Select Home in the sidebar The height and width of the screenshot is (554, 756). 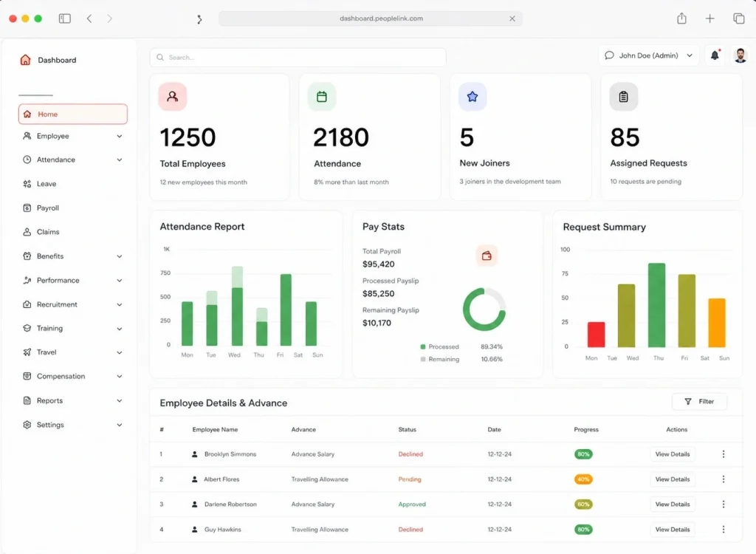[x=73, y=114]
